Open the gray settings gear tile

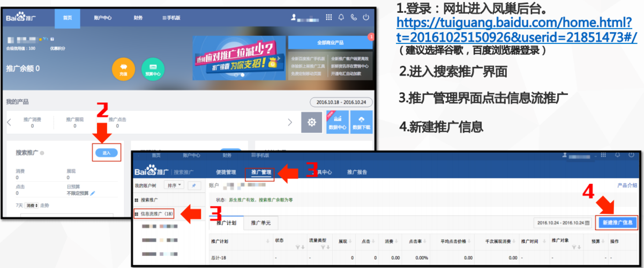[x=311, y=122]
